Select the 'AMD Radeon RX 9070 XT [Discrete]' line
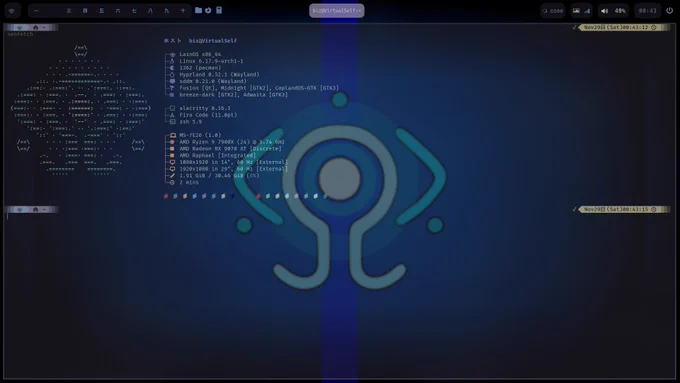Image resolution: width=680 pixels, height=383 pixels. coord(230,149)
